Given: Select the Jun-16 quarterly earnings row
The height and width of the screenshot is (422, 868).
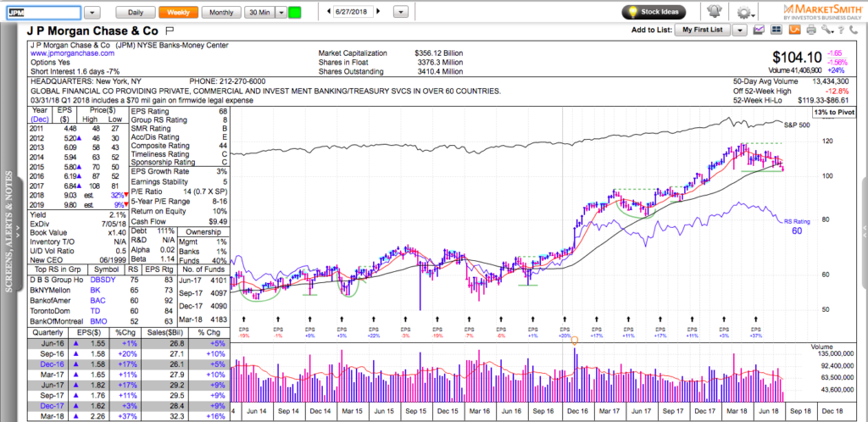Looking at the screenshot, I should (127, 343).
